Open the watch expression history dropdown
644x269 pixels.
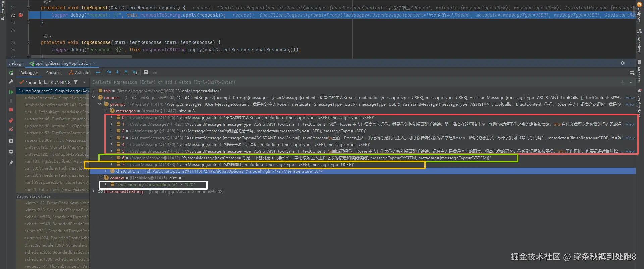pos(631,82)
